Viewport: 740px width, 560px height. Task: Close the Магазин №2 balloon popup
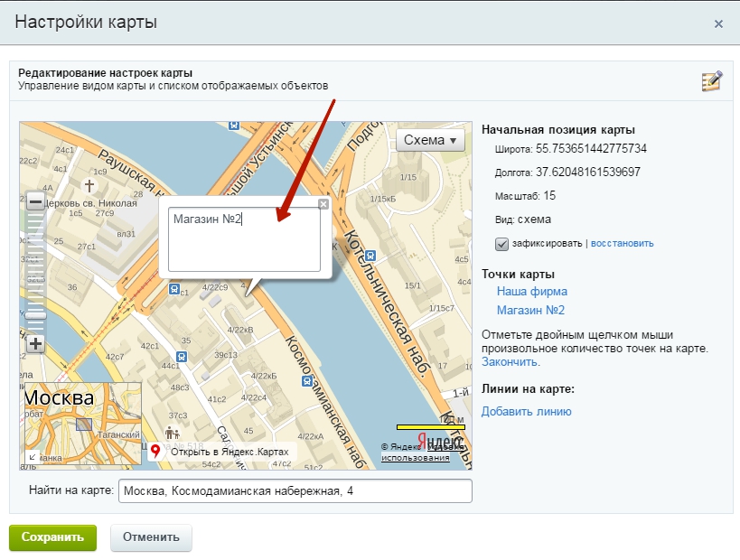pyautogui.click(x=323, y=204)
